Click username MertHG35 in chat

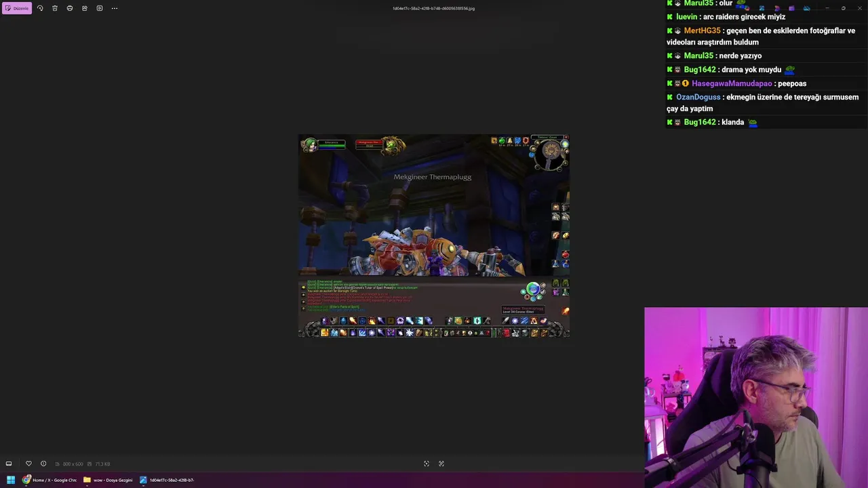point(702,30)
